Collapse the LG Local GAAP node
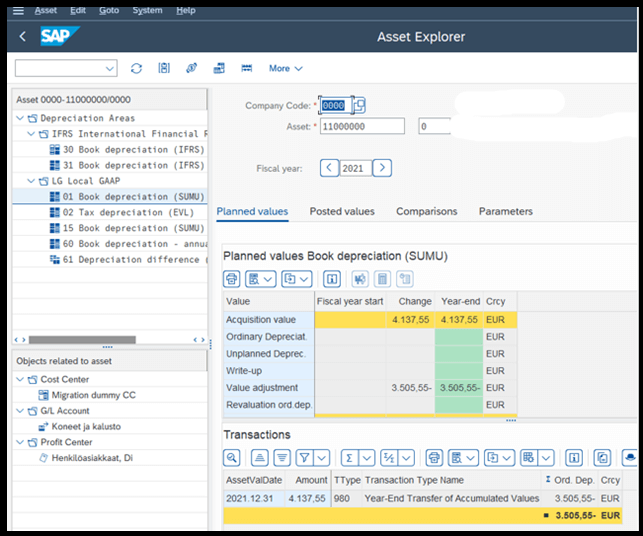 (31, 181)
